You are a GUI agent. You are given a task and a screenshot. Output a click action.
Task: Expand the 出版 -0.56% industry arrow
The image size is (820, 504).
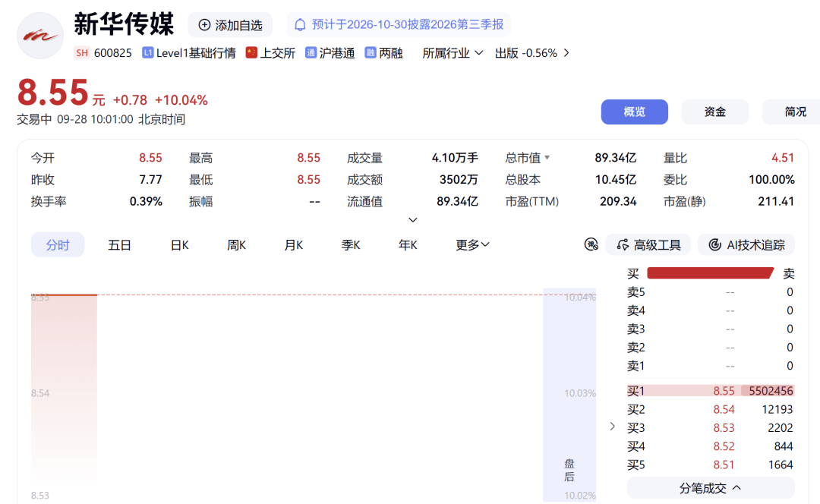[566, 53]
